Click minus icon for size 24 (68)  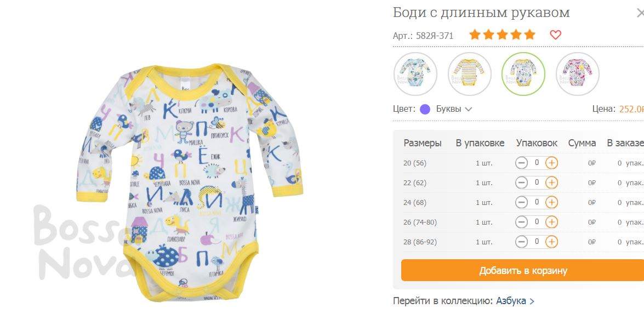(x=521, y=202)
